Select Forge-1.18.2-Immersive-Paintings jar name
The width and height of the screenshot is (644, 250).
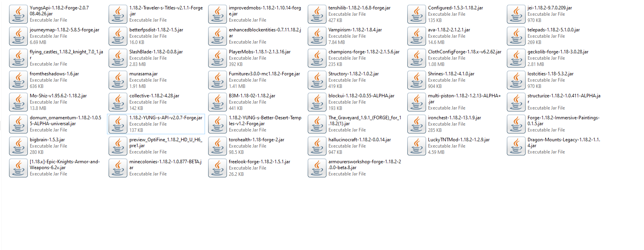click(x=564, y=120)
